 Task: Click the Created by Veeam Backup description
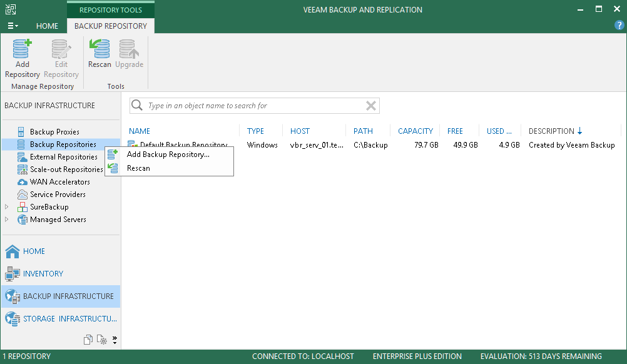(x=572, y=145)
